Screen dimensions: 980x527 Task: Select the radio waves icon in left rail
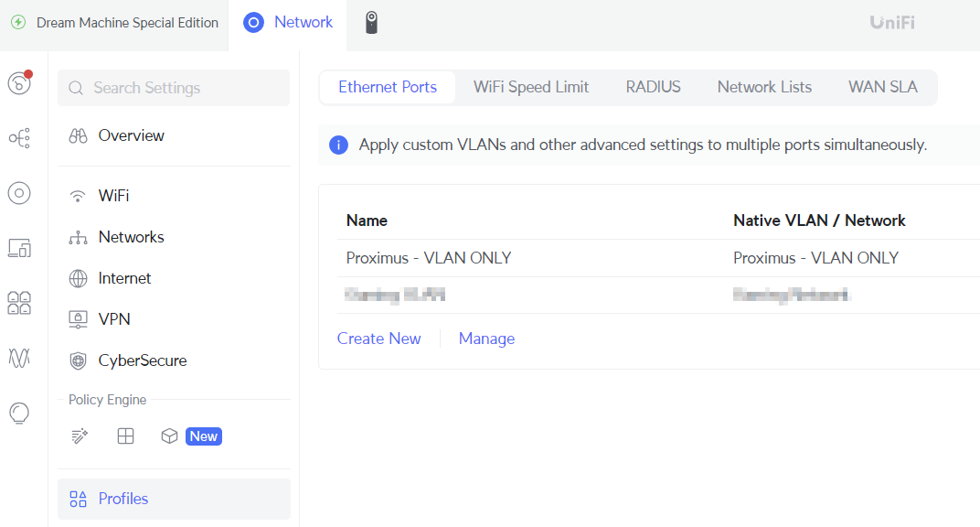pyautogui.click(x=18, y=358)
